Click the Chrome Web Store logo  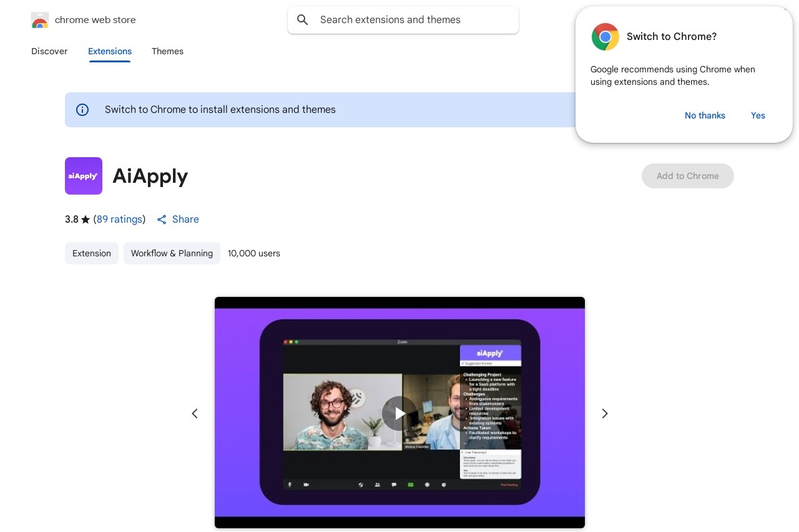click(40, 20)
